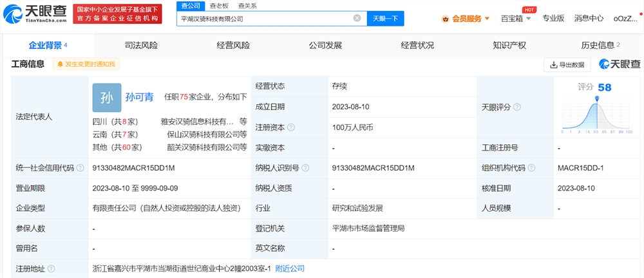Open 雅安汉骑信息科技有 company link
The image size is (644, 278).
tap(197, 122)
